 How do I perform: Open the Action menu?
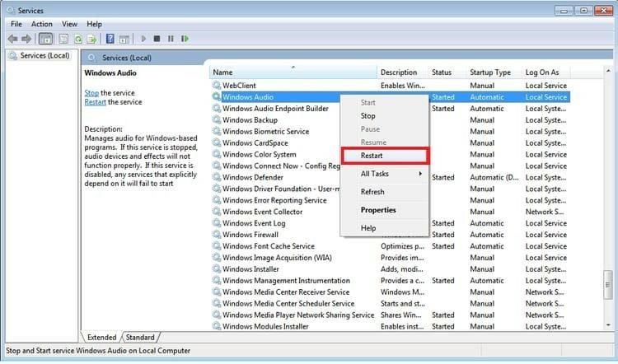42,24
